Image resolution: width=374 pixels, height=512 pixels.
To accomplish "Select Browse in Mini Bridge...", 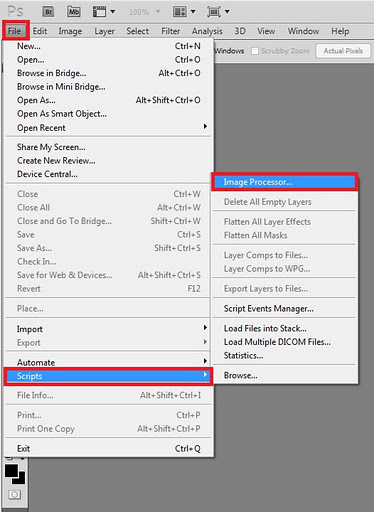I will (x=108, y=87).
